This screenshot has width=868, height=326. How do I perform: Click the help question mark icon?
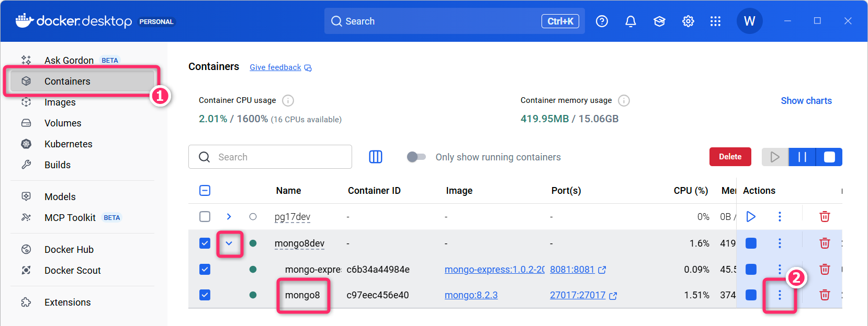click(602, 21)
